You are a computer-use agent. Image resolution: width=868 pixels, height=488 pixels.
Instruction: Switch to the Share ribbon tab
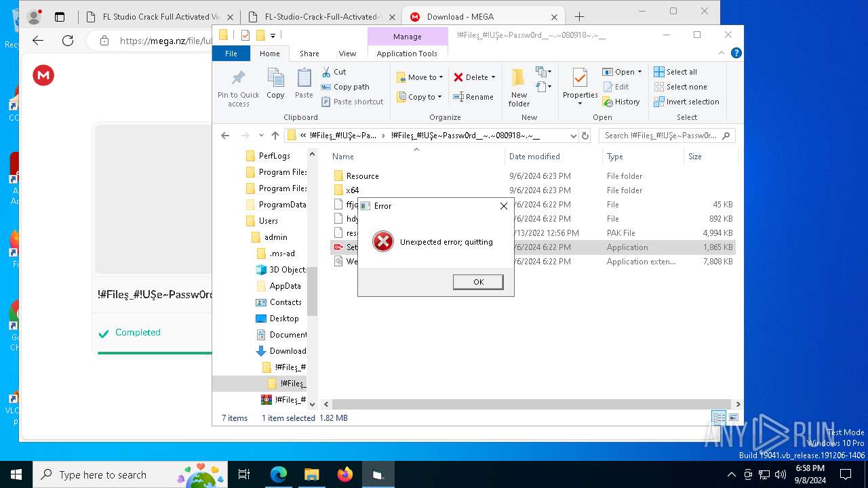(309, 54)
